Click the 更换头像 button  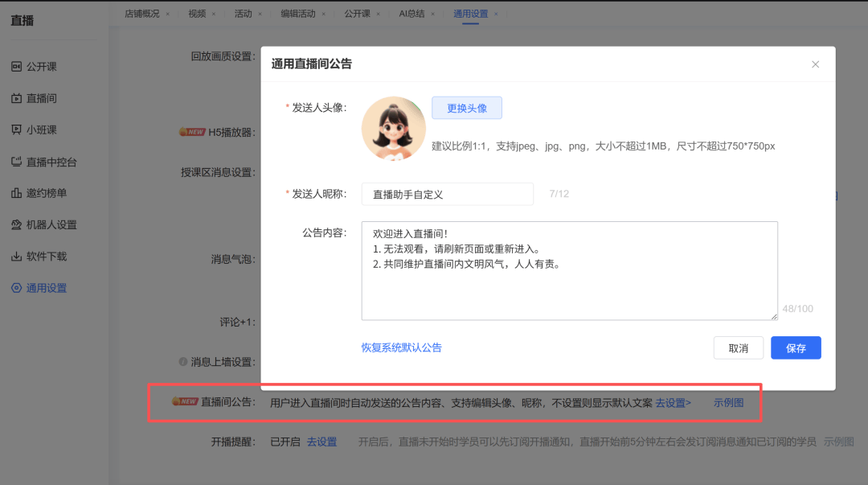[467, 108]
